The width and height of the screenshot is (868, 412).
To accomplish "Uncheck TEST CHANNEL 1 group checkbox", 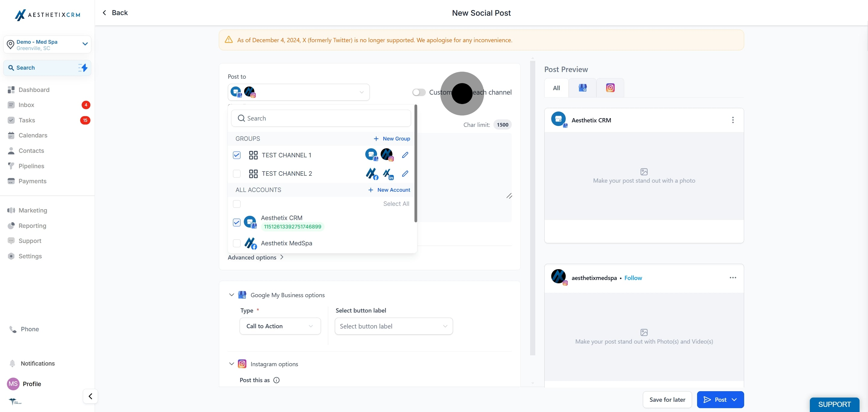I will click(237, 155).
